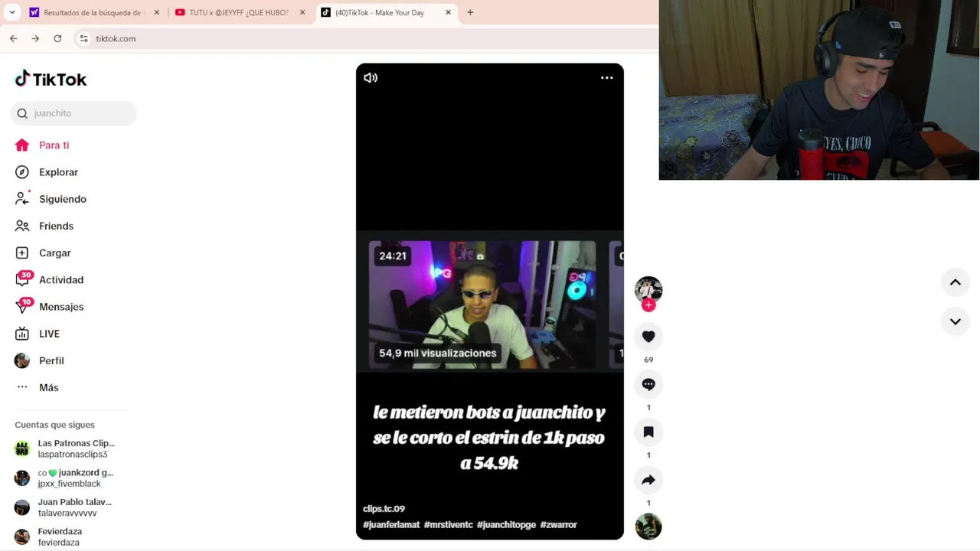Click the Friends people icon
The image size is (980, 551).
tap(22, 226)
